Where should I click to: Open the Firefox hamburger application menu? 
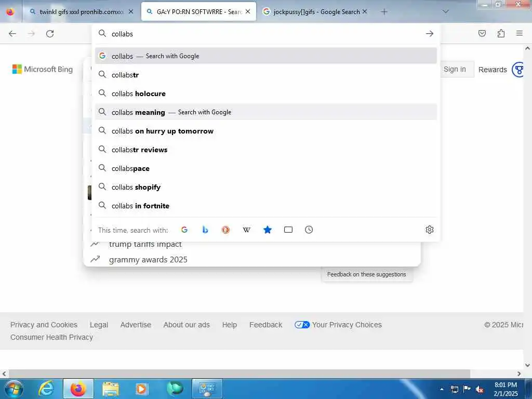(x=520, y=33)
